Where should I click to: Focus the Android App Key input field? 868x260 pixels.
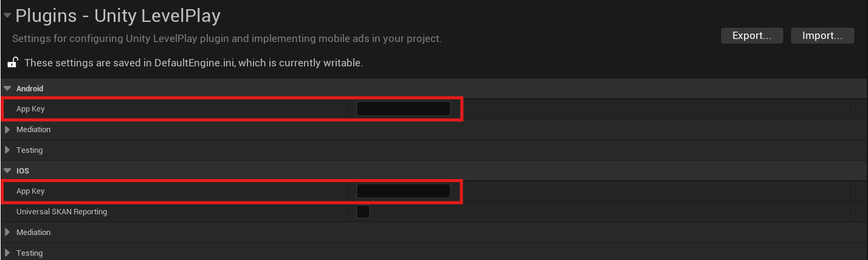coord(403,109)
